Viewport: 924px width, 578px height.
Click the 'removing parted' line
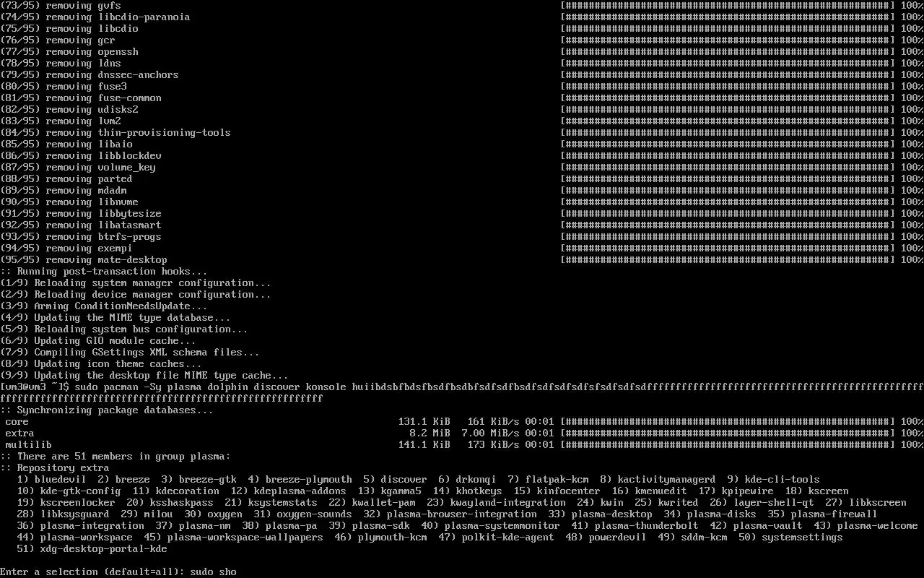66,178
